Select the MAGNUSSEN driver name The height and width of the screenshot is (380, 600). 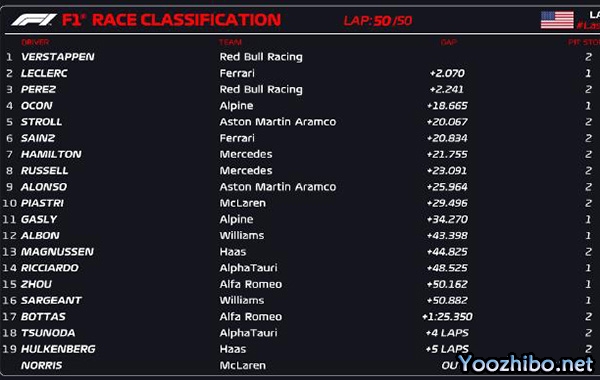pyautogui.click(x=57, y=252)
